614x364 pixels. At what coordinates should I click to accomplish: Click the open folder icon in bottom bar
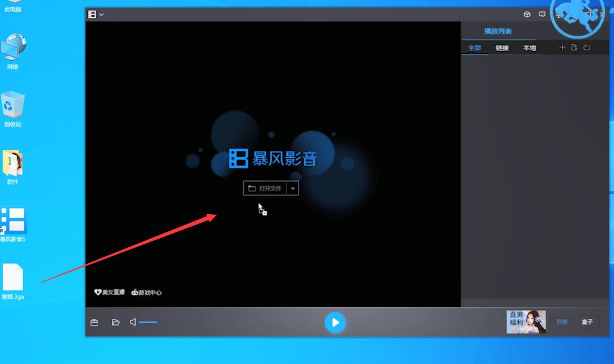pyautogui.click(x=116, y=322)
